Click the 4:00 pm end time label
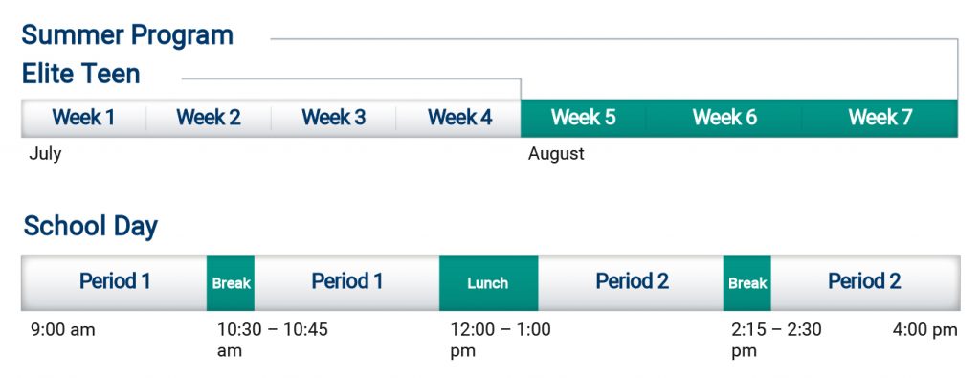 tap(925, 330)
